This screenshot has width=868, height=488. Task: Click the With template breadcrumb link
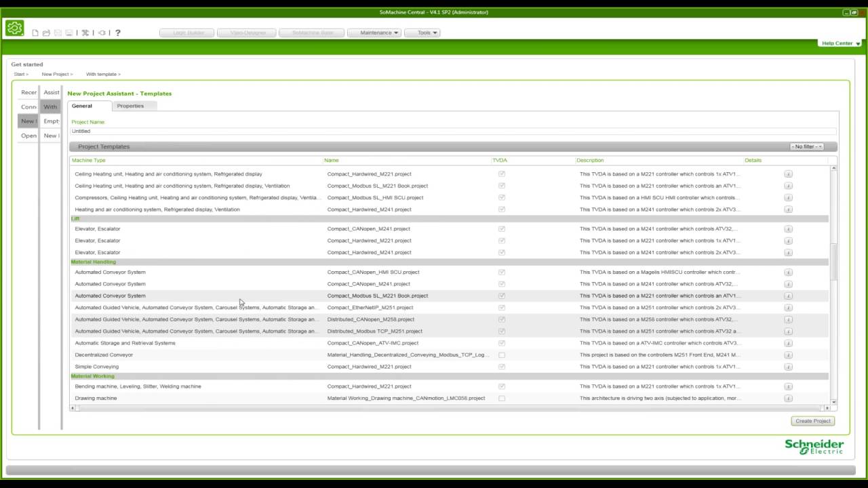(102, 74)
